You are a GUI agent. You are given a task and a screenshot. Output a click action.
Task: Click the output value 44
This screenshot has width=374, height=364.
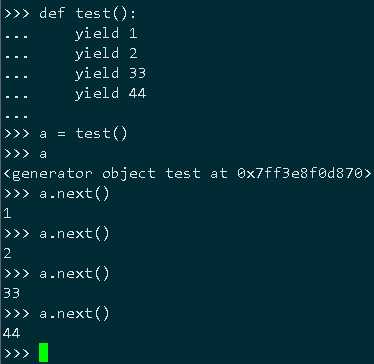click(x=11, y=333)
